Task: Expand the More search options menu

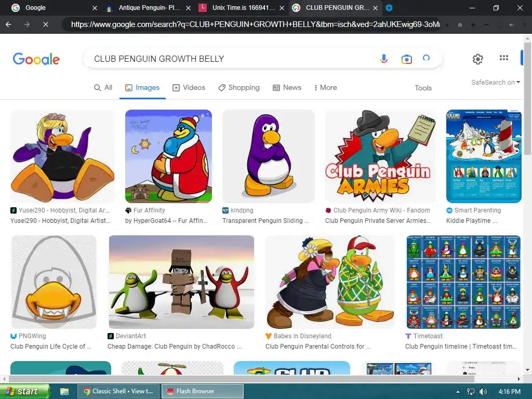Action: (325, 87)
